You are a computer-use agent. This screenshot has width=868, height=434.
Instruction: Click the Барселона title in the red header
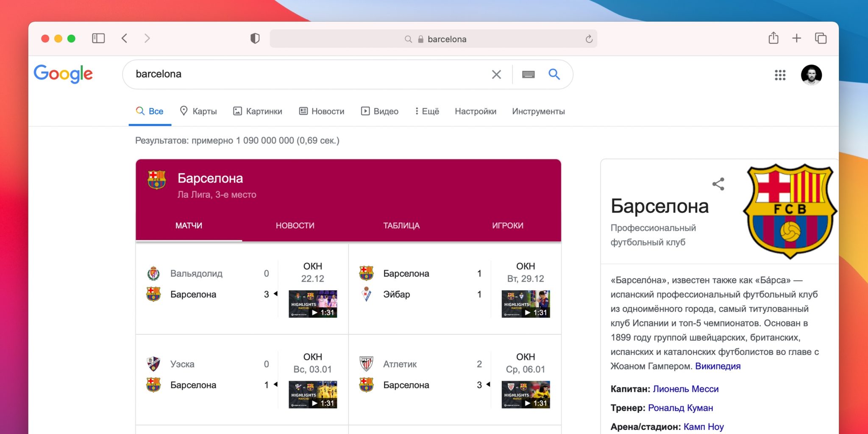point(210,178)
